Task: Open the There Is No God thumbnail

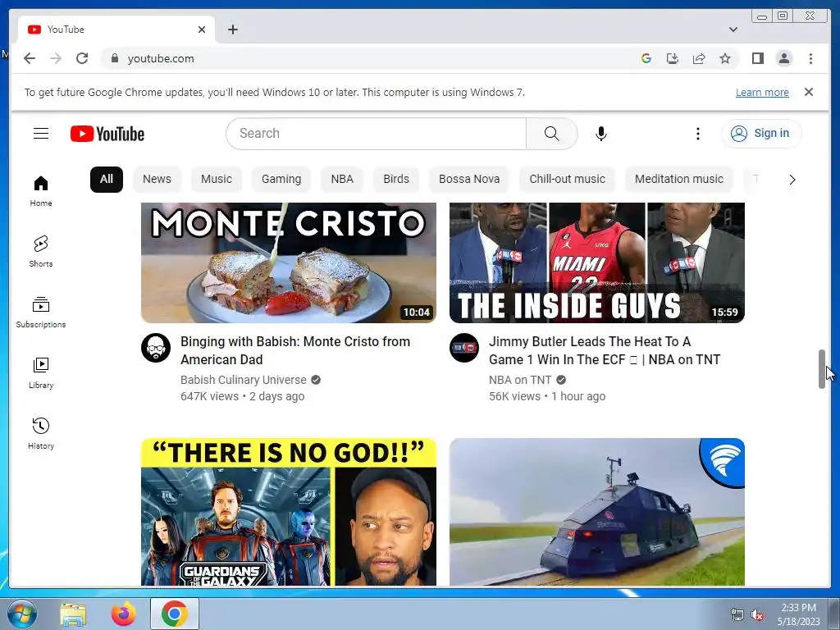Action: point(288,512)
